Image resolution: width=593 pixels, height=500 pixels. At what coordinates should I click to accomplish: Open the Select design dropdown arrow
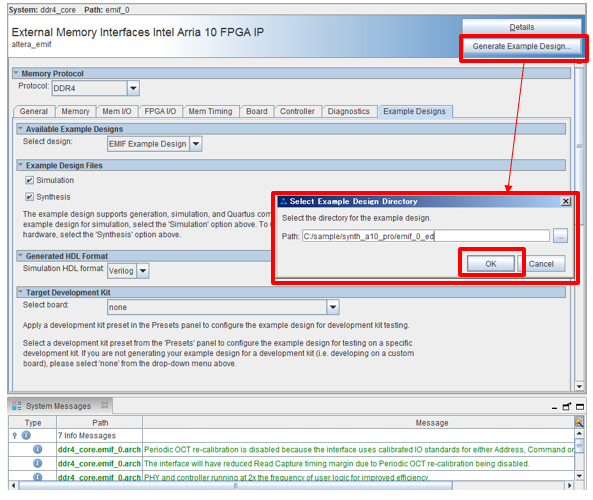(x=196, y=144)
